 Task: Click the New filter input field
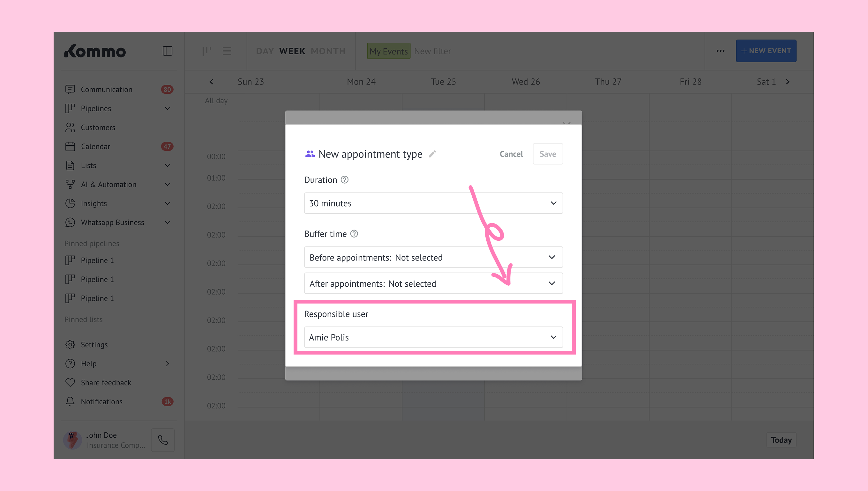pyautogui.click(x=432, y=51)
